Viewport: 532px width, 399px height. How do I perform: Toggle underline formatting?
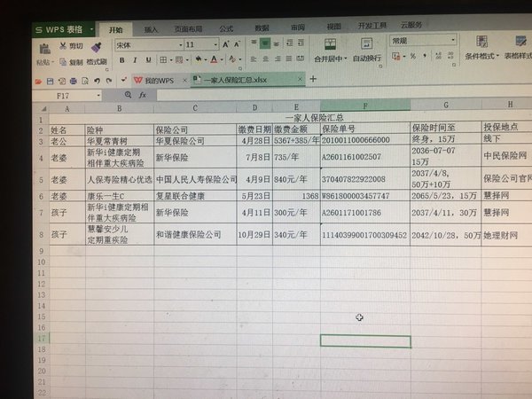pos(148,60)
